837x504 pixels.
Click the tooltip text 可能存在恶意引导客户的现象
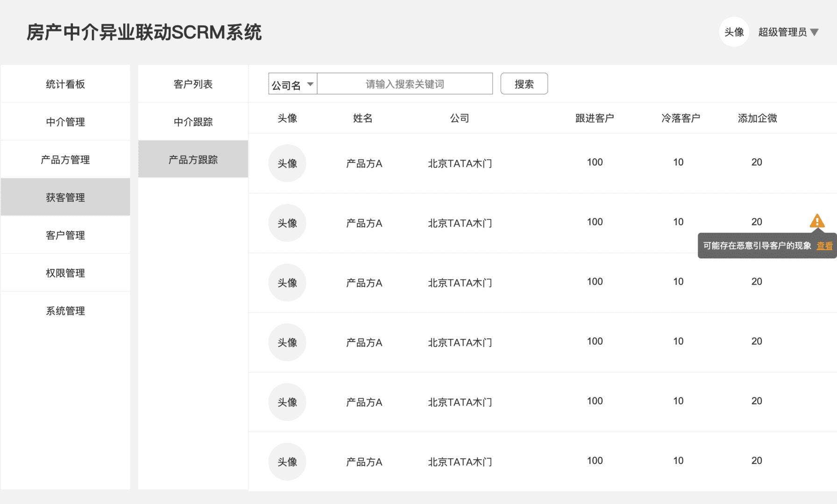pyautogui.click(x=757, y=245)
